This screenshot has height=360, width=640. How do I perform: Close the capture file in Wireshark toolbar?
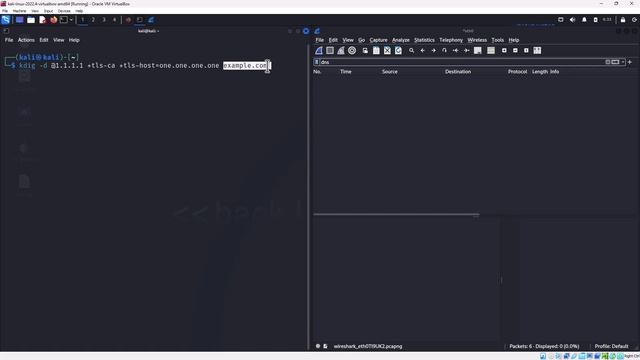387,51
